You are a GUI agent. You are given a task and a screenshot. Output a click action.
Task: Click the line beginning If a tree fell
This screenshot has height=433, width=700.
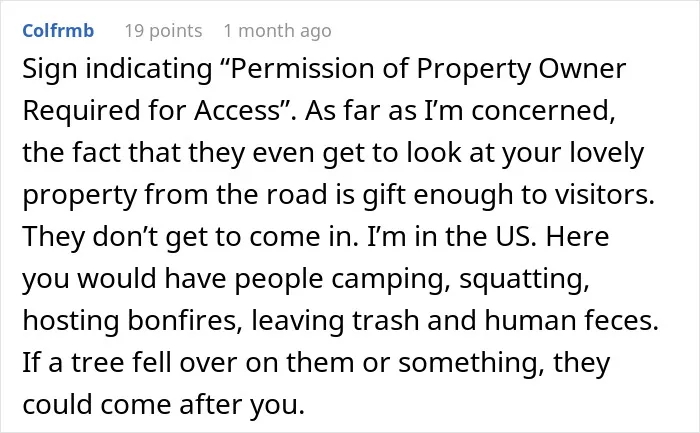pos(316,363)
